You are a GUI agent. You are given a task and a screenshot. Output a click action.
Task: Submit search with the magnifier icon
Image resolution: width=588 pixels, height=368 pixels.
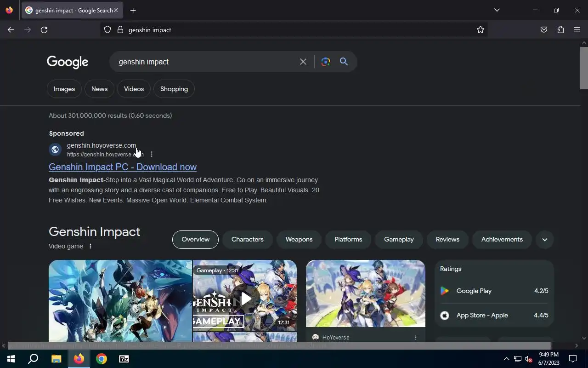pyautogui.click(x=344, y=62)
